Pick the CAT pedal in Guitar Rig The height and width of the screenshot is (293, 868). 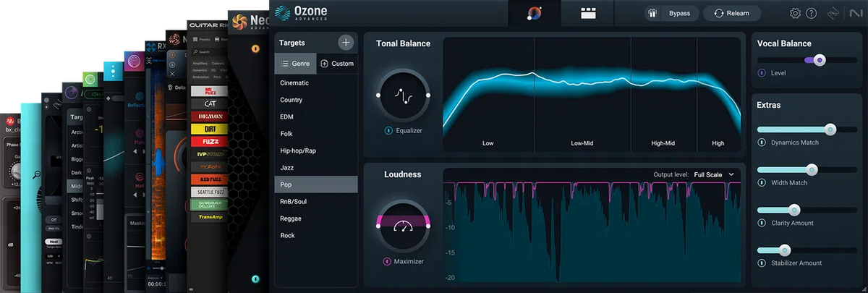pos(209,104)
